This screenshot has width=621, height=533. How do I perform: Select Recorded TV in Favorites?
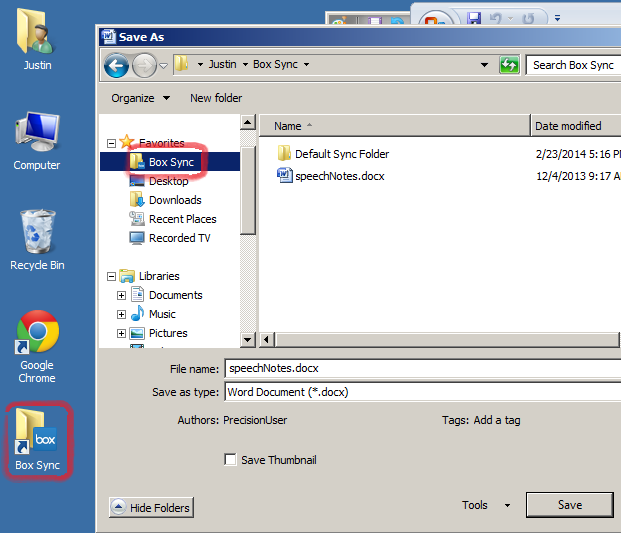(x=179, y=238)
